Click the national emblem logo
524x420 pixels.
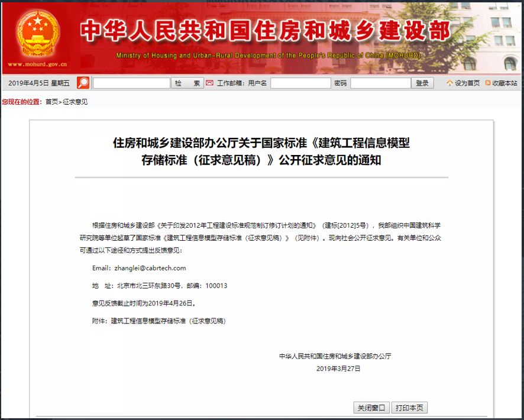click(x=37, y=34)
